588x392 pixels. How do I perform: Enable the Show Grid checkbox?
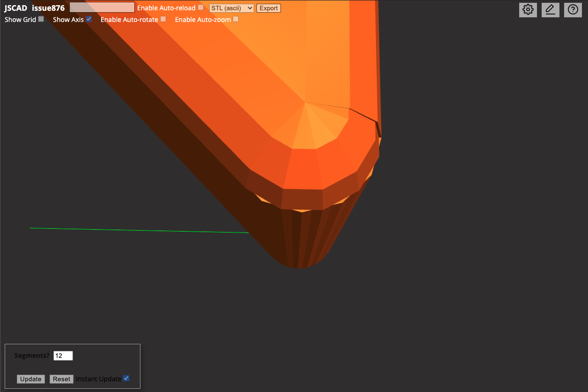(x=41, y=18)
